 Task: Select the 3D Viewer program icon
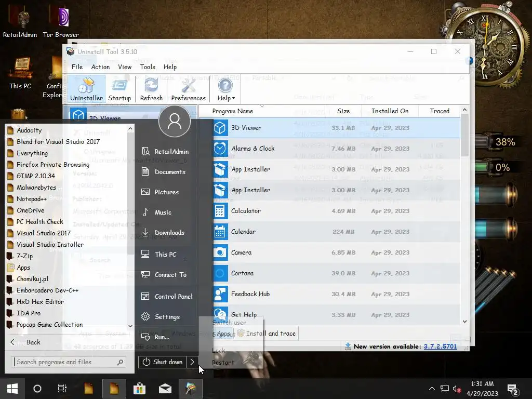tap(220, 128)
